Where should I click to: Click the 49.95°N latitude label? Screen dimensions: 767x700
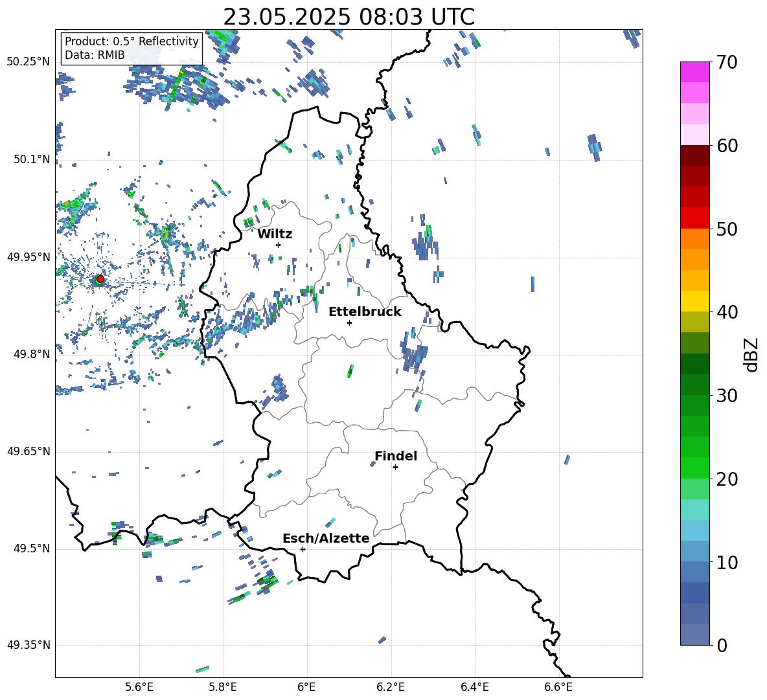click(x=29, y=257)
